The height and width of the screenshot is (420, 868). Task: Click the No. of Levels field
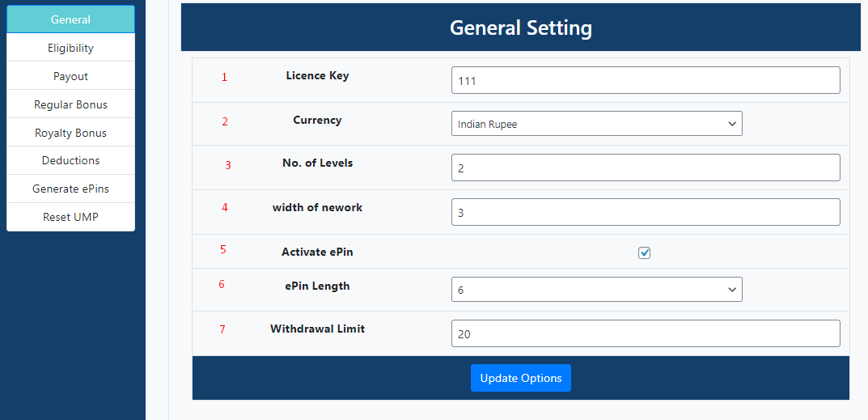[x=645, y=168]
